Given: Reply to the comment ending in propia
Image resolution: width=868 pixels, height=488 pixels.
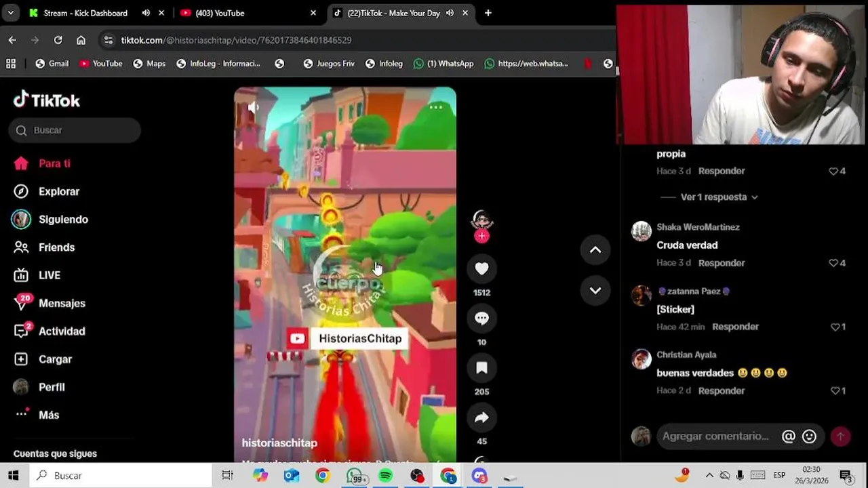Looking at the screenshot, I should coord(722,171).
